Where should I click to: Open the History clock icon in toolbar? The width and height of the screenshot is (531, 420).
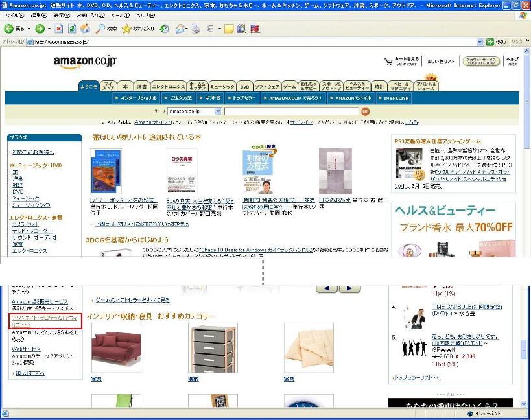click(x=164, y=29)
